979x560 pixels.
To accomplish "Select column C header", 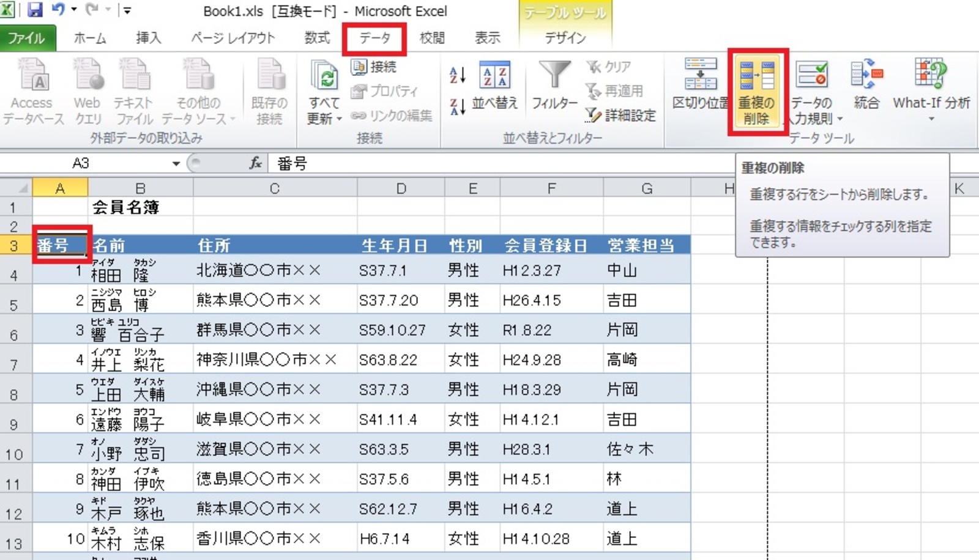I will click(275, 188).
